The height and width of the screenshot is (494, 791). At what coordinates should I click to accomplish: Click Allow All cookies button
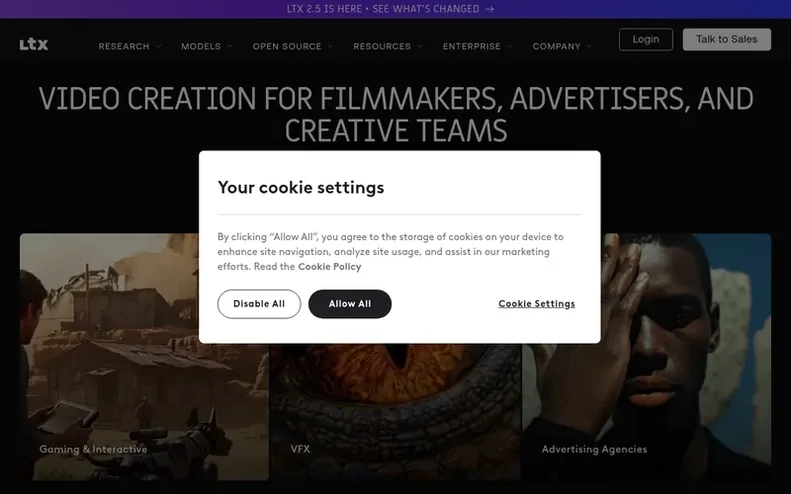coord(350,304)
